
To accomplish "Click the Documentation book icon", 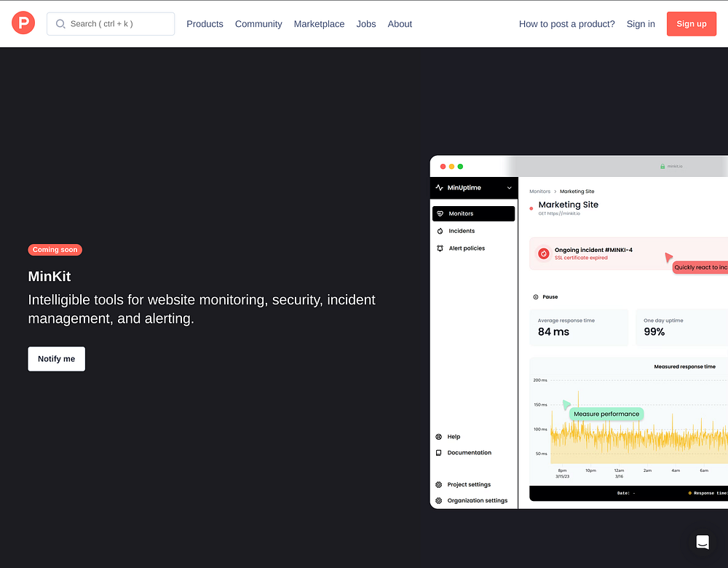I will pos(439,452).
